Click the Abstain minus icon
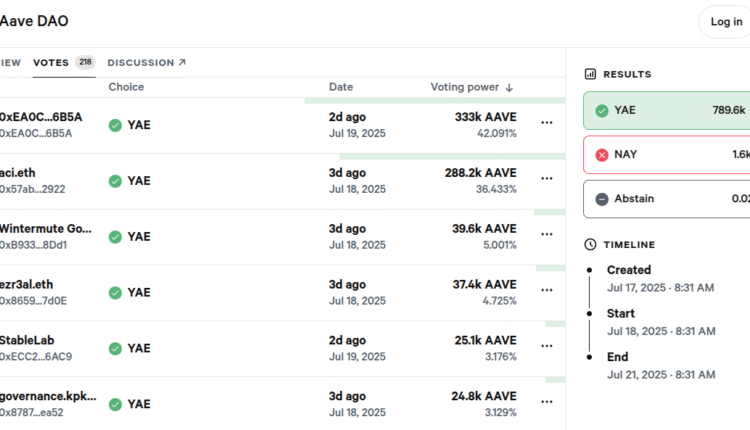 602,199
